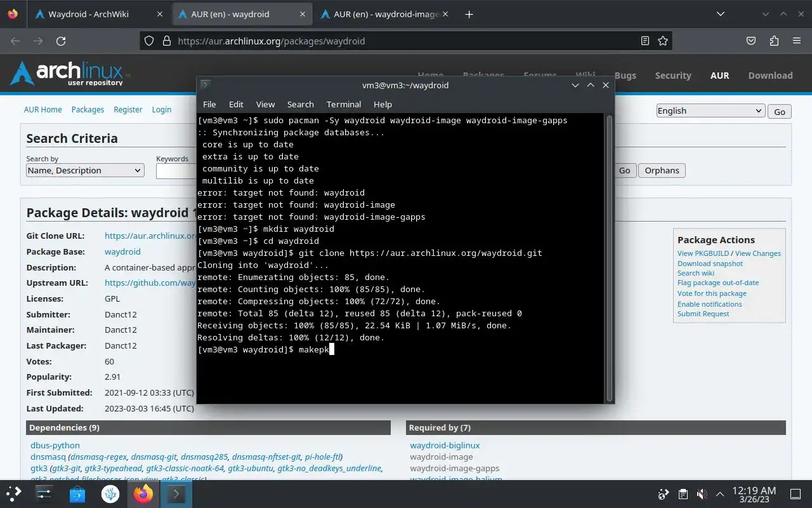The height and width of the screenshot is (508, 812).
Task: Open the dbus-python dependency link
Action: pos(55,445)
